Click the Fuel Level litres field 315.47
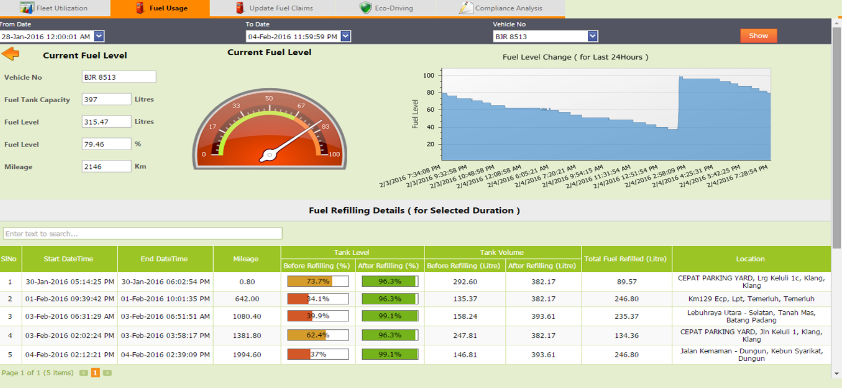The height and width of the screenshot is (392, 847). point(106,122)
